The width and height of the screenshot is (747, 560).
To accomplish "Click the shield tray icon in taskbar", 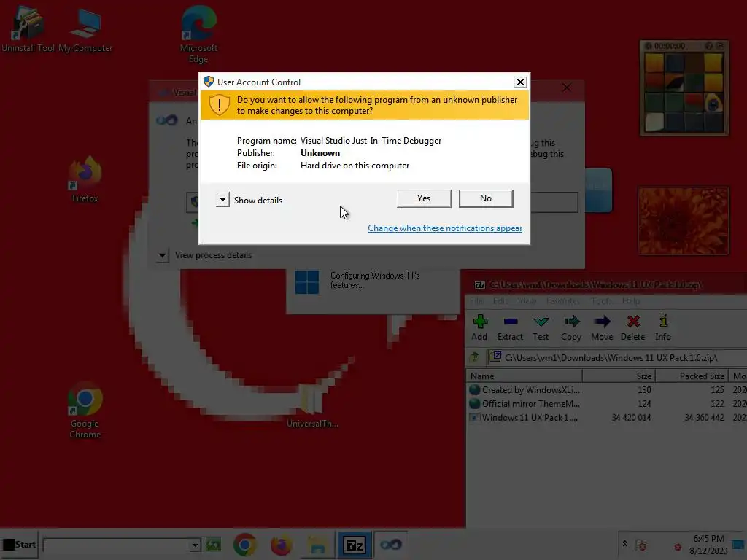I will (641, 545).
